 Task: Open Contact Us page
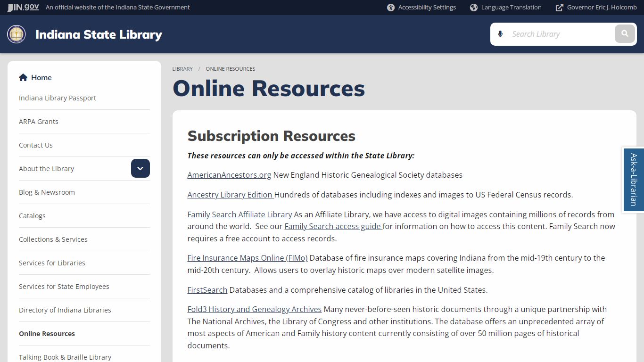(36, 145)
